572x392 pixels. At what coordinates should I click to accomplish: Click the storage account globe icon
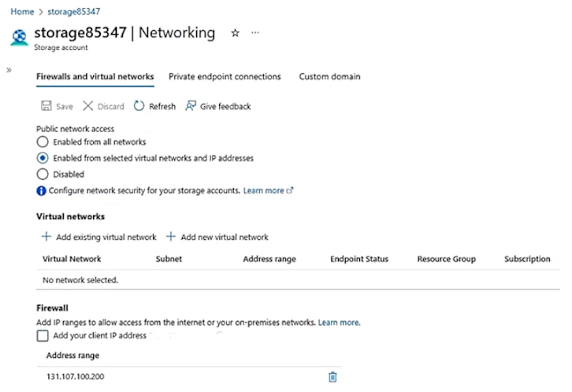pyautogui.click(x=19, y=37)
